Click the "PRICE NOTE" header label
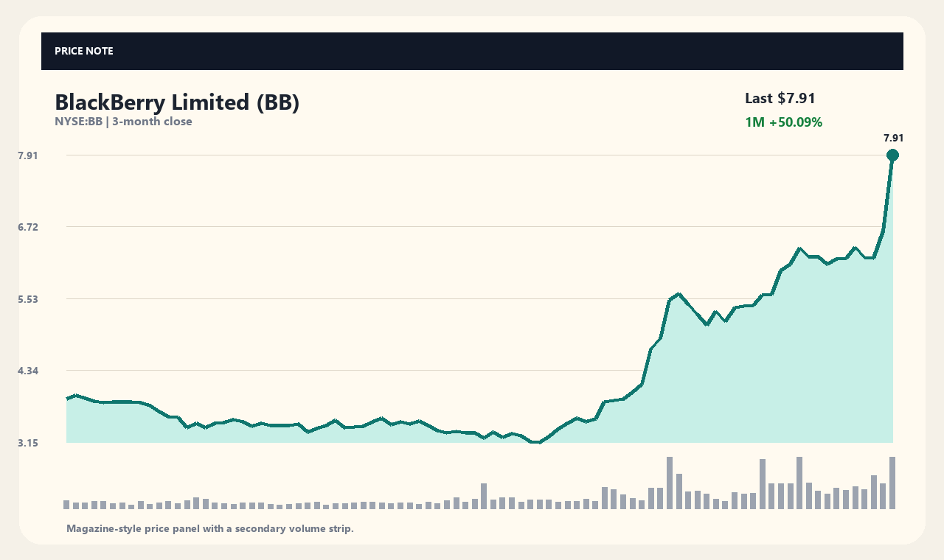This screenshot has width=944, height=560. [x=84, y=51]
